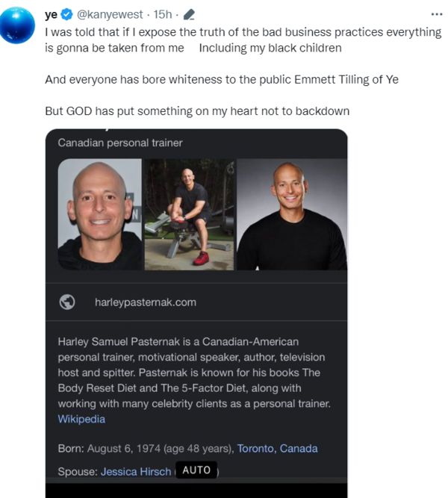Click the tweet text about GOD
This screenshot has height=498, width=448.
[x=197, y=111]
